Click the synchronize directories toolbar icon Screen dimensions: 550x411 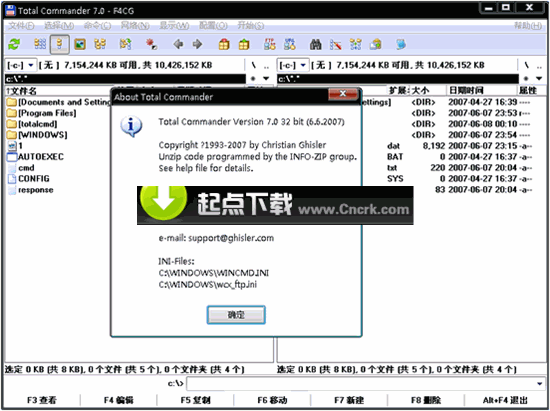click(x=356, y=44)
